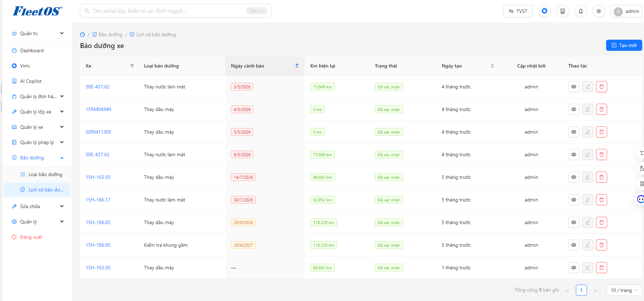
Task: View the Kiểm tra khung gầm record
Action: (573, 245)
